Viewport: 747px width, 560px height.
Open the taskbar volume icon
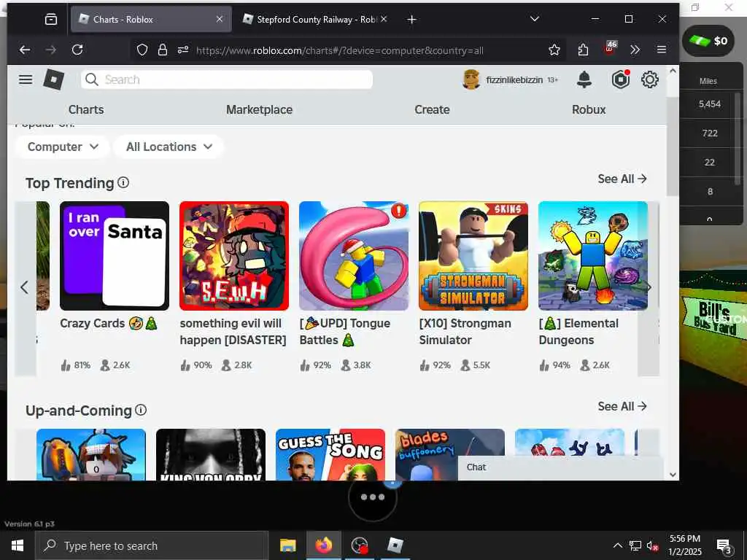tap(652, 545)
